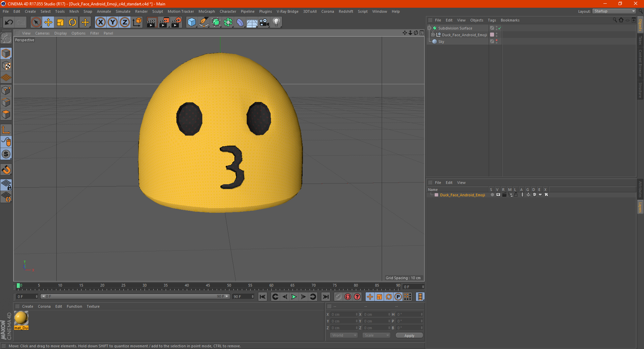Open Edit Render Settings icon

pos(176,22)
